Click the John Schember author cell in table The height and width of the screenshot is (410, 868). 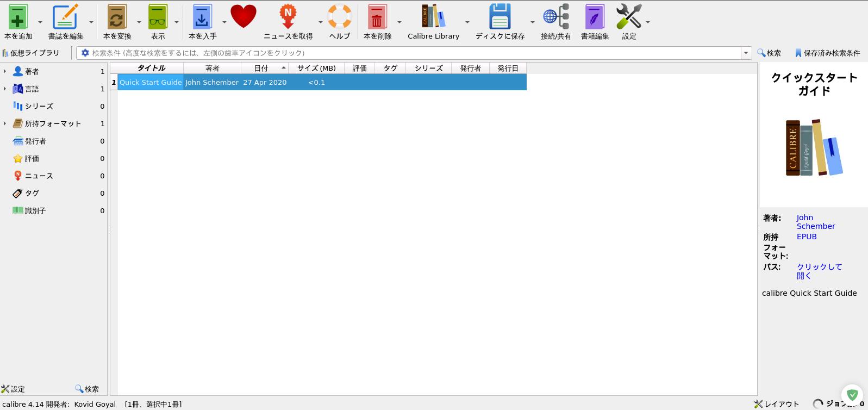(x=212, y=82)
